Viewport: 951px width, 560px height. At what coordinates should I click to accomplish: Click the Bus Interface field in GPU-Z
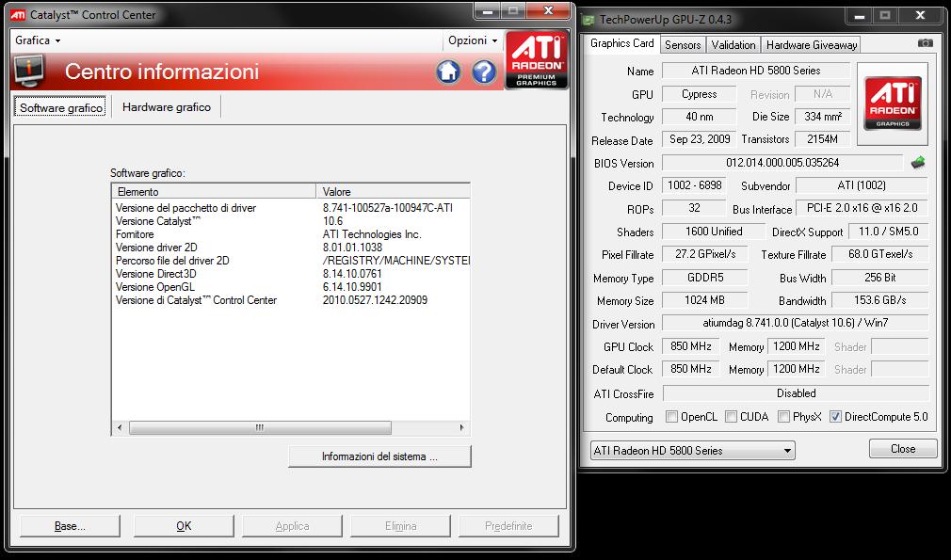coord(862,208)
